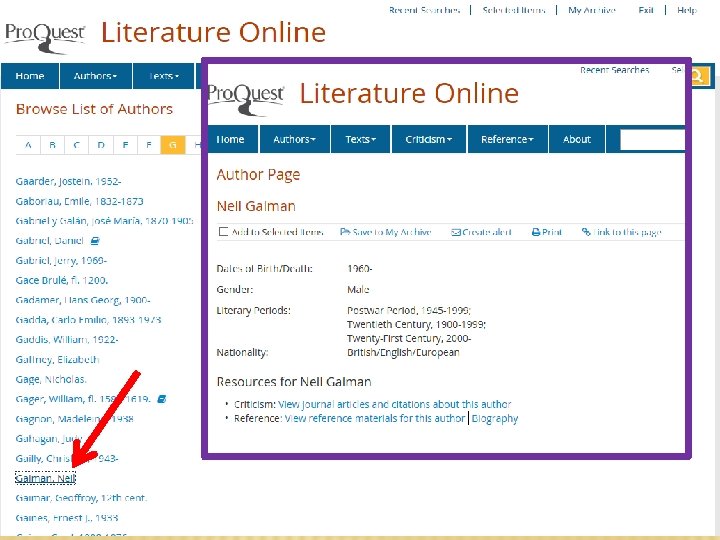The image size is (720, 540).
Task: Open author Gabriel y Galán, José María
Action: 104,221
